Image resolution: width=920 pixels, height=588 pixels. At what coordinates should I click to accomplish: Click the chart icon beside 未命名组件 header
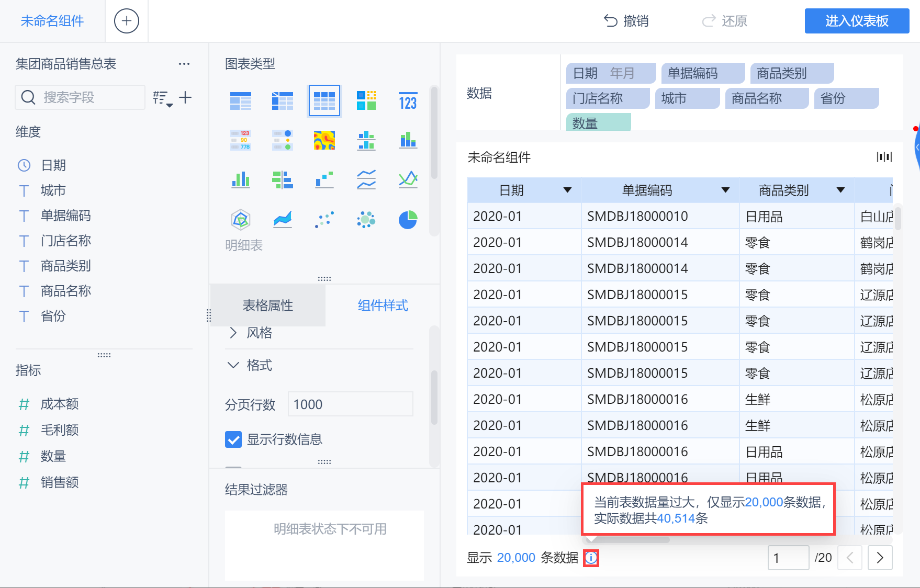click(885, 157)
